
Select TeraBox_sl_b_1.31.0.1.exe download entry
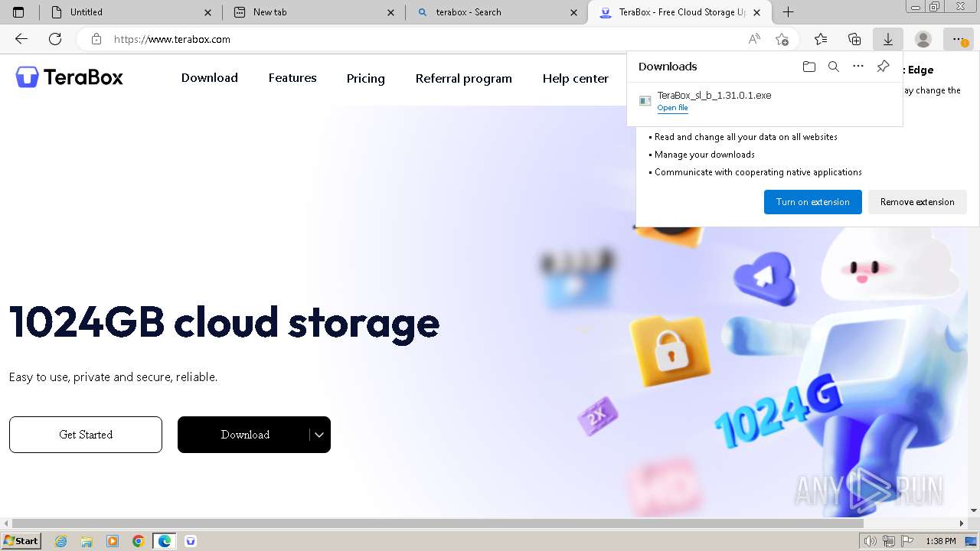pyautogui.click(x=765, y=101)
